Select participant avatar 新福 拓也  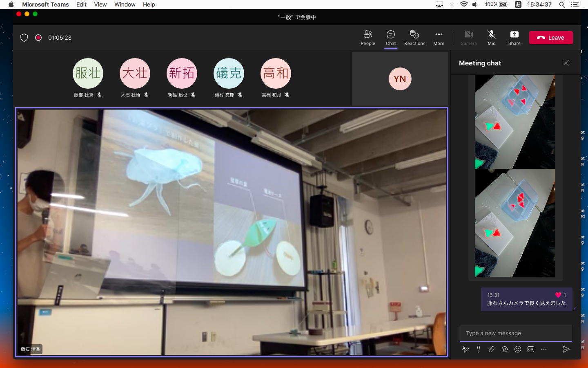pos(182,73)
